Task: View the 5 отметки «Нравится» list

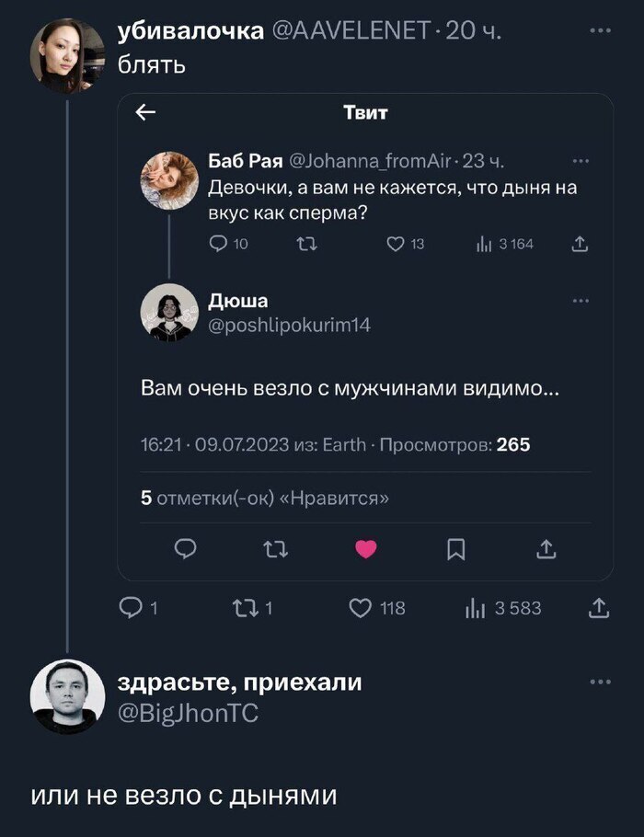Action: (x=265, y=499)
